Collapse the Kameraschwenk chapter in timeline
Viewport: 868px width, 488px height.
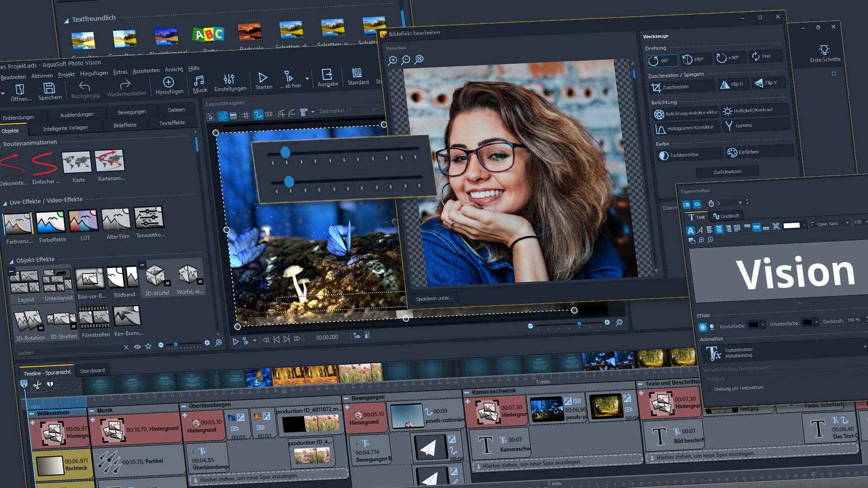(467, 393)
